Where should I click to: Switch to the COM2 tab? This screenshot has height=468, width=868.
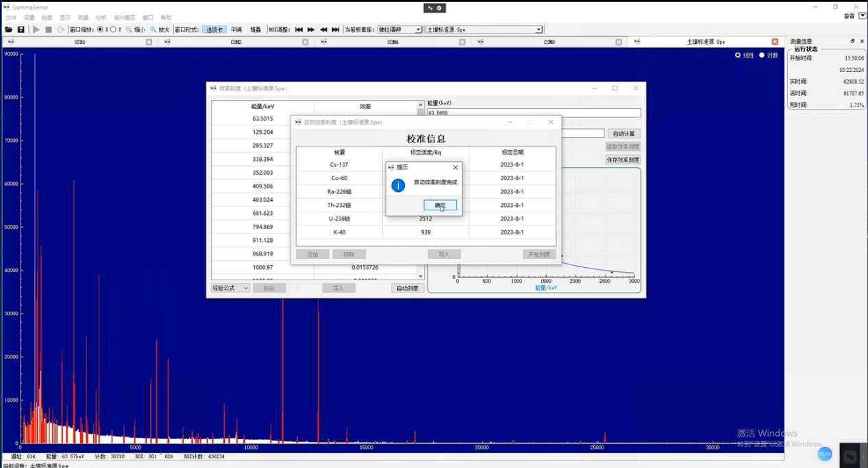click(236, 42)
